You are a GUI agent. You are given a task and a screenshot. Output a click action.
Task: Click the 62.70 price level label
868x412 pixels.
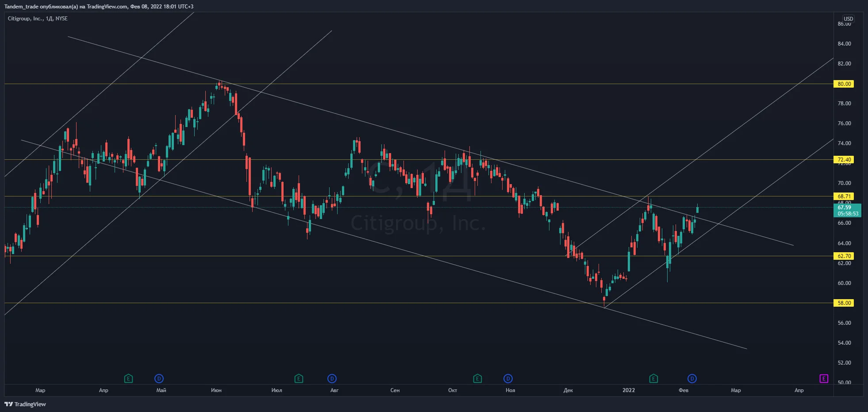point(844,256)
